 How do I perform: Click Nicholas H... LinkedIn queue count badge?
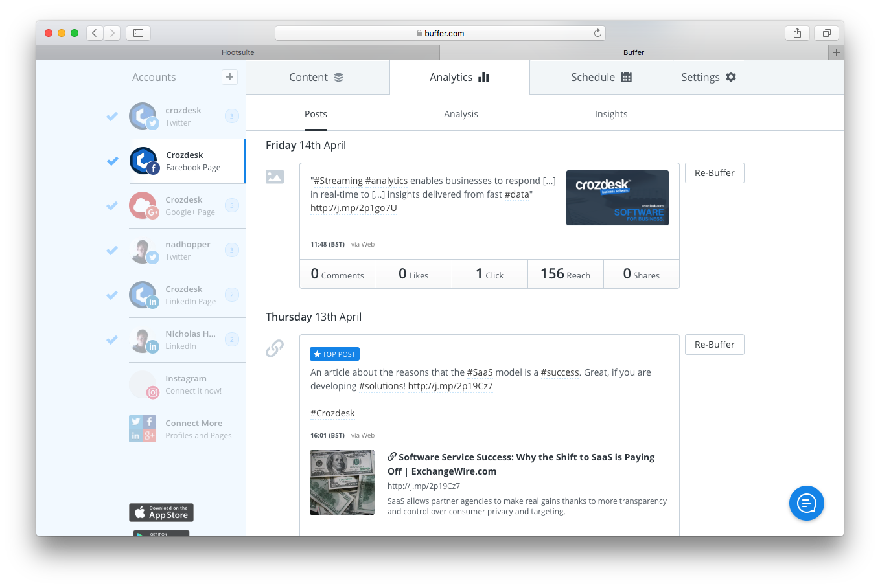coord(232,339)
